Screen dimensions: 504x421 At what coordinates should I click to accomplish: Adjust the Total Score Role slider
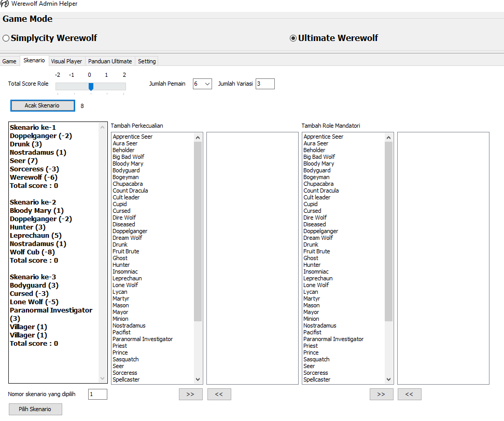point(91,87)
